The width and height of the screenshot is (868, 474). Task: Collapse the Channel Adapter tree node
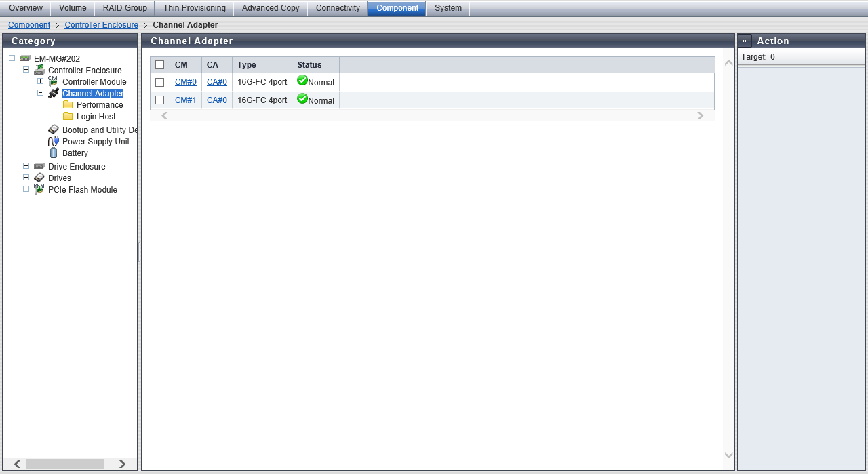click(40, 93)
